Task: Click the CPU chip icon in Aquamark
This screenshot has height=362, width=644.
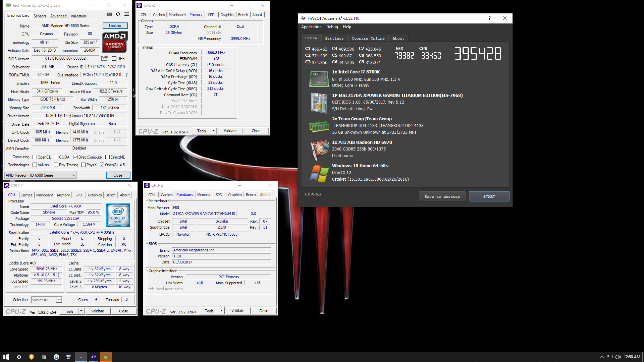Action: (319, 79)
